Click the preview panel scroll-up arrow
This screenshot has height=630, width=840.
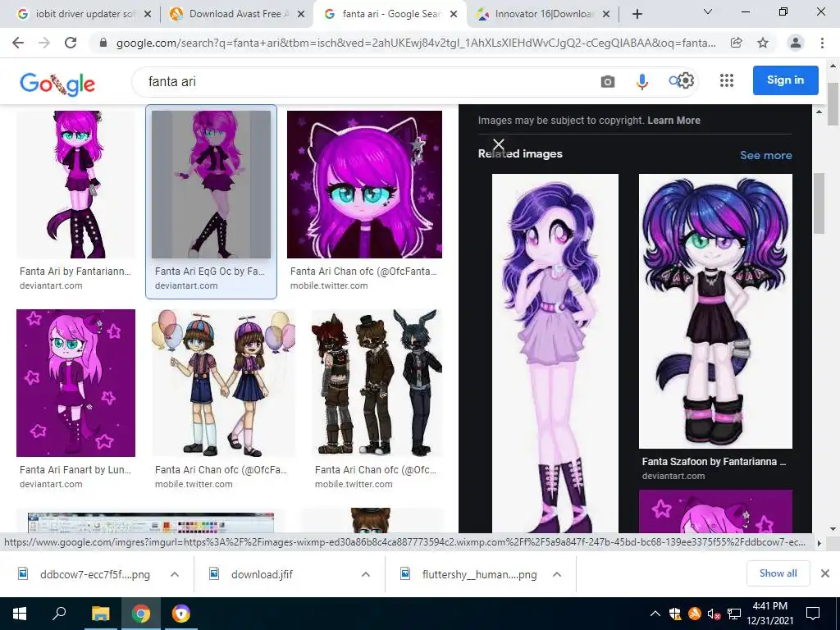819,112
